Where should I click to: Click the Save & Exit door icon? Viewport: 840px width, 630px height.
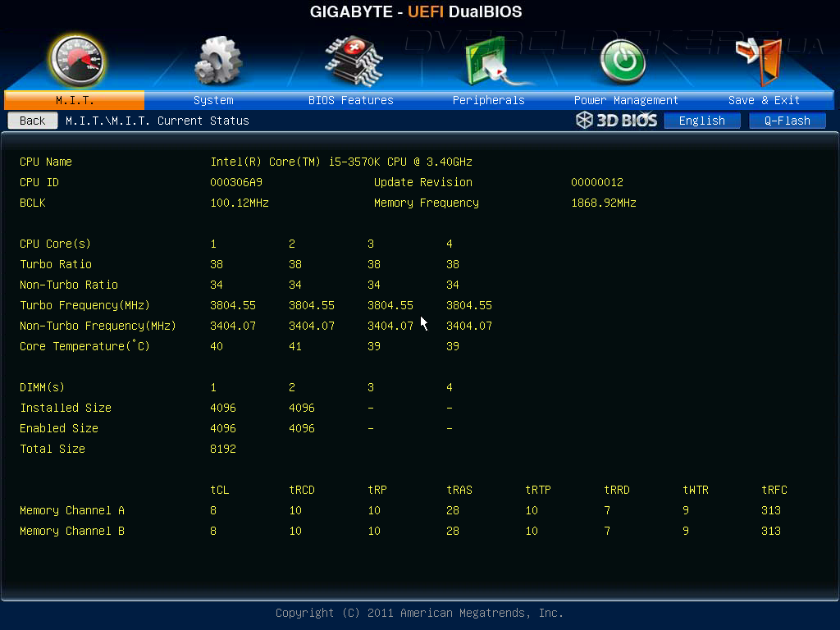pyautogui.click(x=760, y=62)
